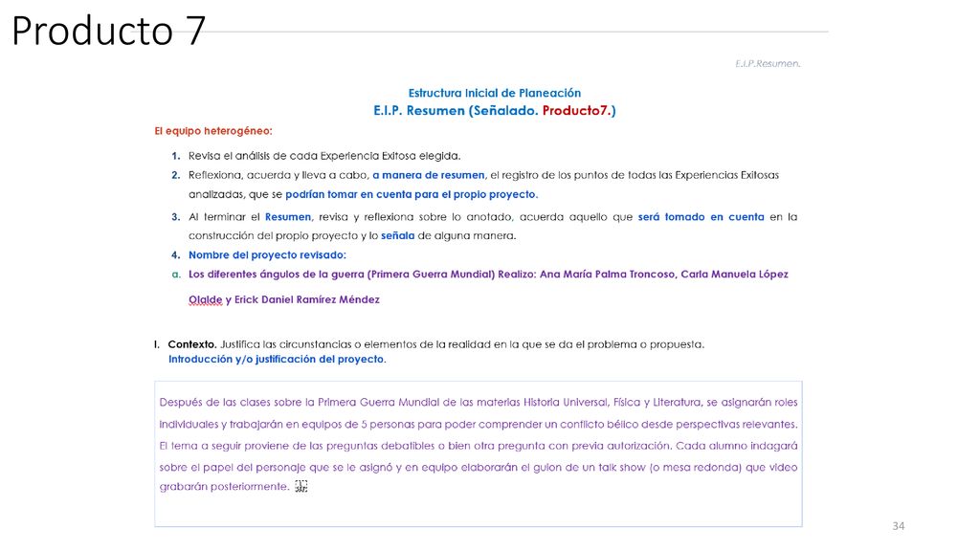Click 'Después de las clases sobre la Primera Guerra Mundial'

[x=300, y=403]
